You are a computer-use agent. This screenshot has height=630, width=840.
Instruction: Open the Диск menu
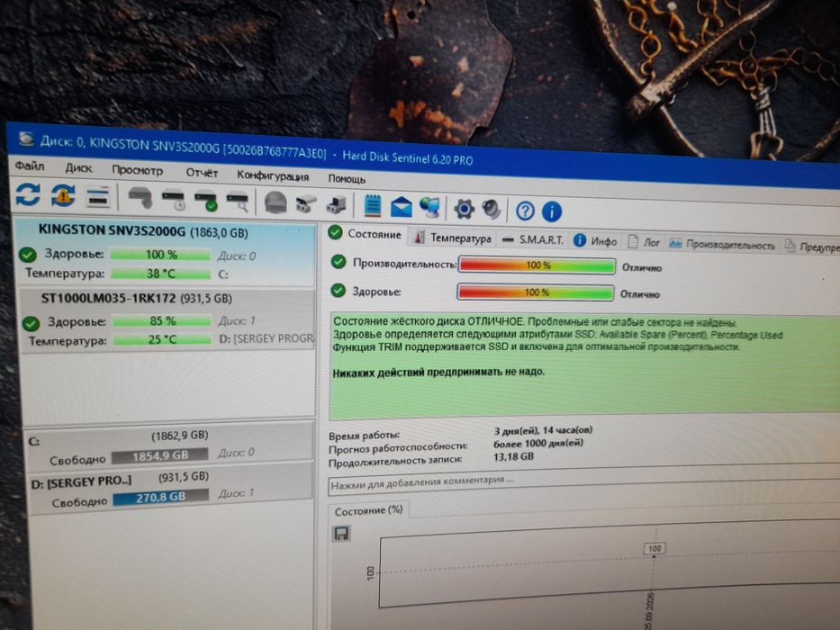[x=78, y=168]
